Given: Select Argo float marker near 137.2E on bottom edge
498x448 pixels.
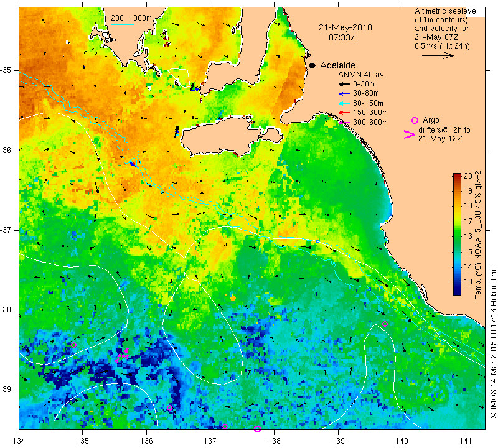Looking at the screenshot, I should (225, 426).
